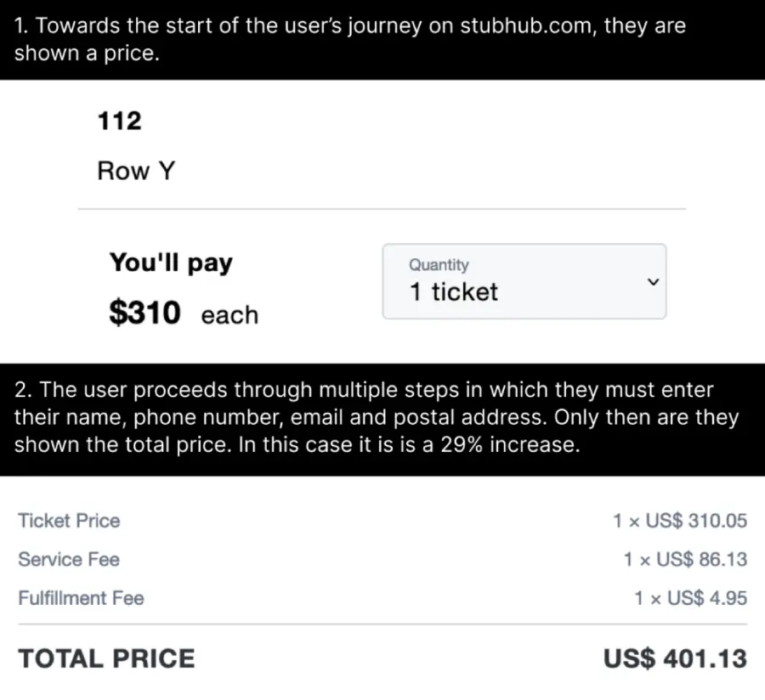Click the 1 × US$ 4.95 amount
Screen dimensions: 765x700
click(x=690, y=598)
